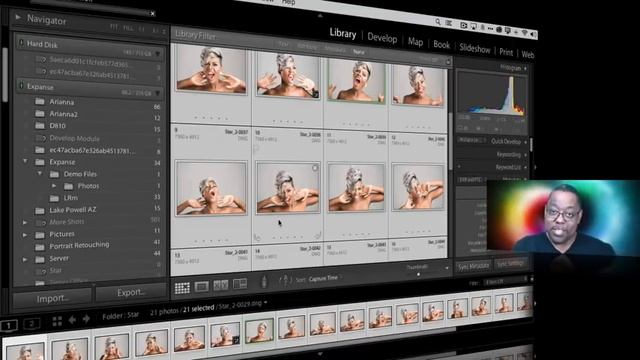Go forward with the filmstrip right arrow
The width and height of the screenshot is (640, 360).
coord(86,318)
